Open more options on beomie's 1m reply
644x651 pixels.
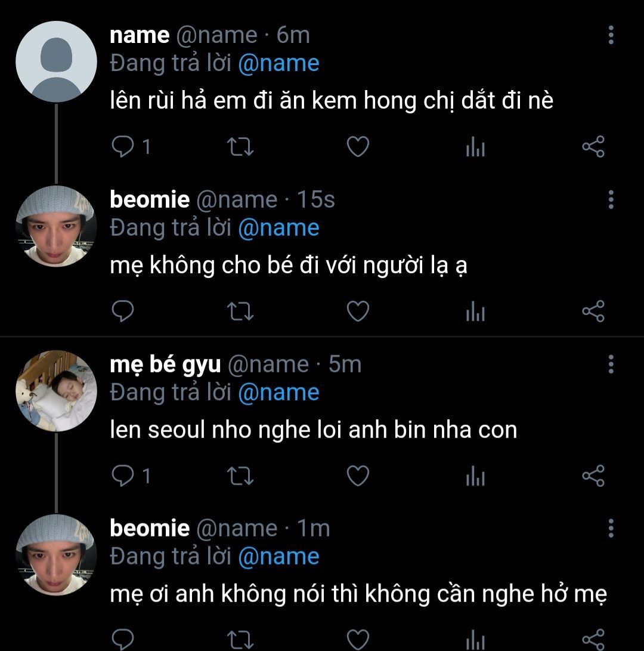pyautogui.click(x=611, y=529)
